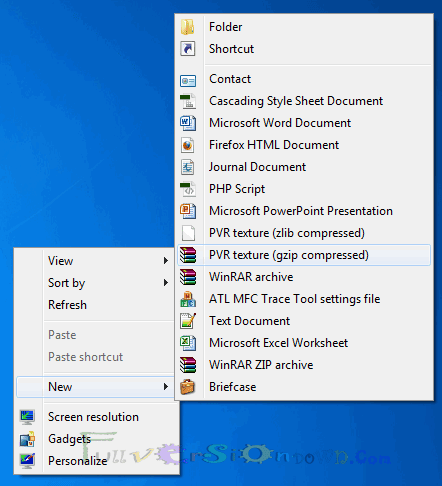This screenshot has height=486, width=442.
Task: Click the Screen resolution monitor icon
Action: [27, 417]
